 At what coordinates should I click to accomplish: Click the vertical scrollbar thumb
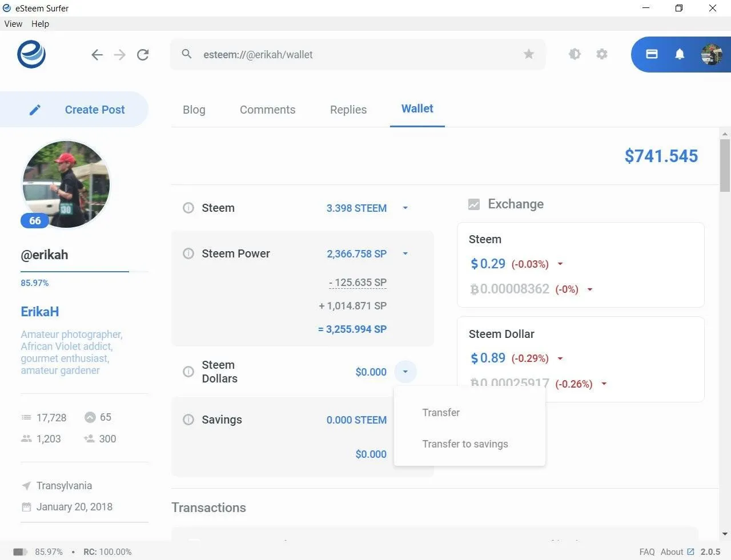point(725,166)
